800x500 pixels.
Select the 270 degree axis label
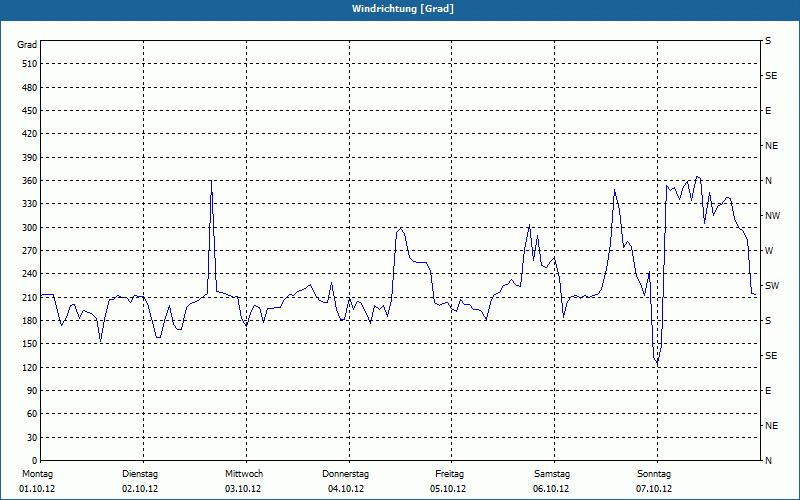pyautogui.click(x=30, y=251)
